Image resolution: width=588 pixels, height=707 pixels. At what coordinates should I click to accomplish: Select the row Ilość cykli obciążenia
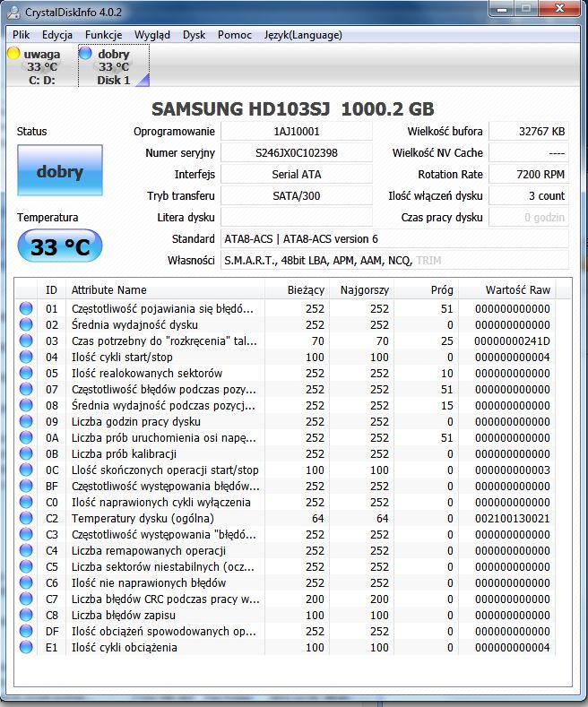[x=286, y=647]
